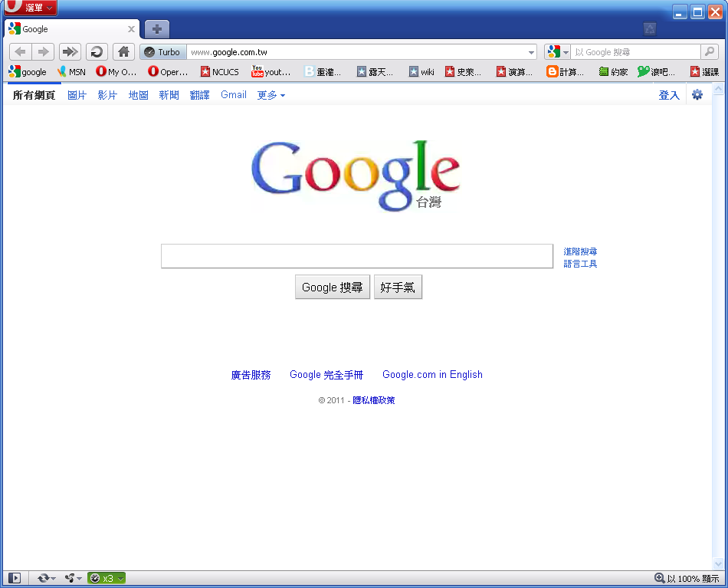Open the Opera menu button
The image size is (728, 588).
[x=31, y=8]
